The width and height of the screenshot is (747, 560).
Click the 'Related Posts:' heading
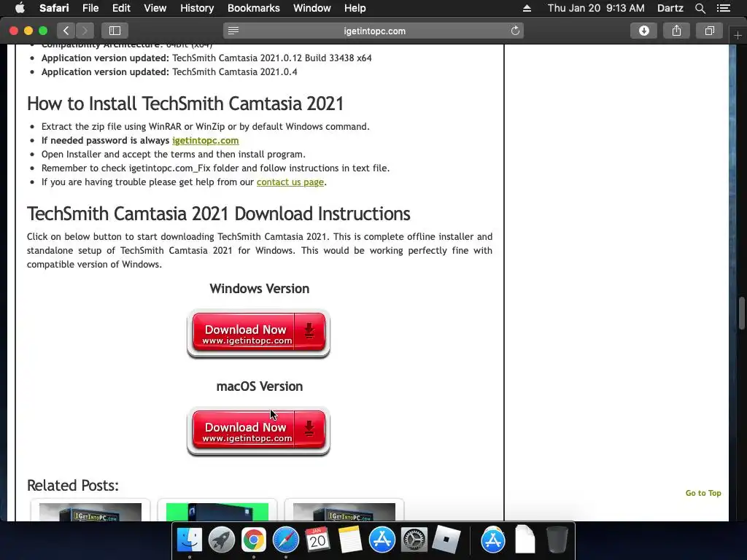pos(72,485)
